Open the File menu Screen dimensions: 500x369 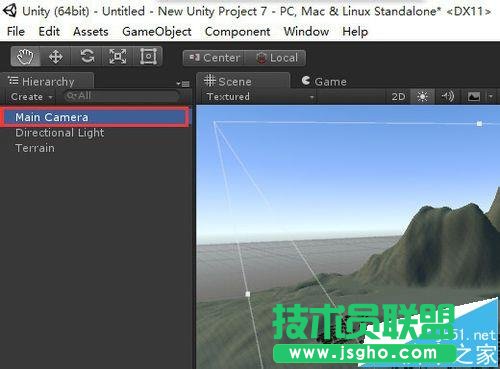(x=16, y=32)
